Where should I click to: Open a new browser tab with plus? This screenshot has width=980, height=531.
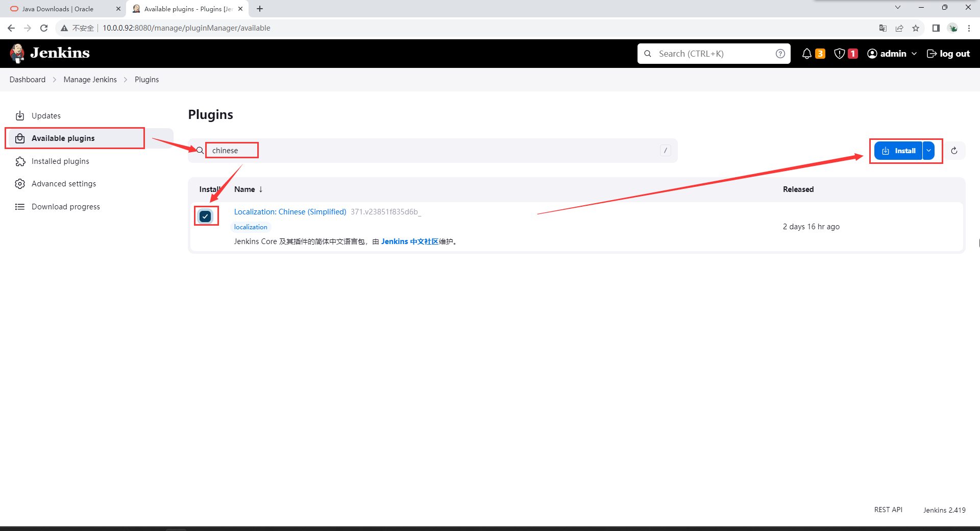point(260,9)
